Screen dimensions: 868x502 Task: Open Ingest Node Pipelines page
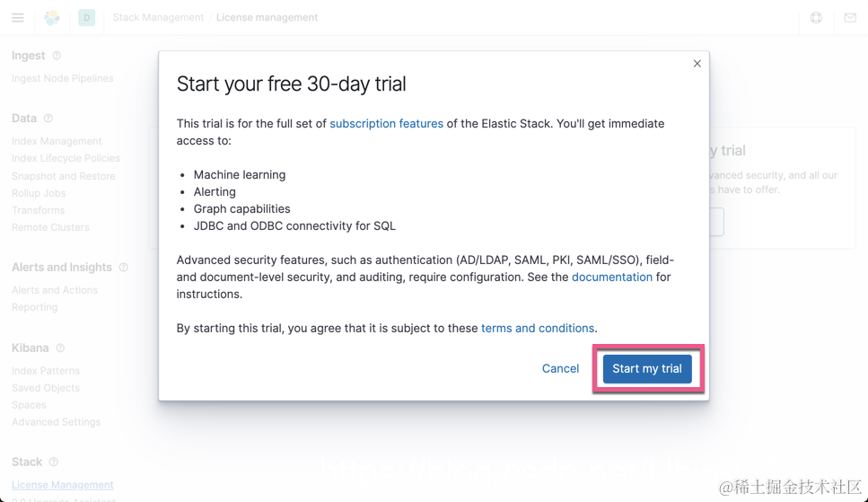(63, 78)
